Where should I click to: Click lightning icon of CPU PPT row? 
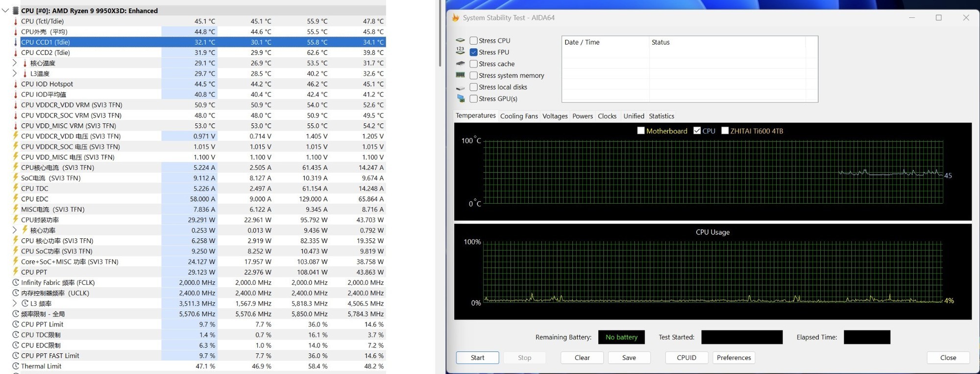pyautogui.click(x=16, y=272)
